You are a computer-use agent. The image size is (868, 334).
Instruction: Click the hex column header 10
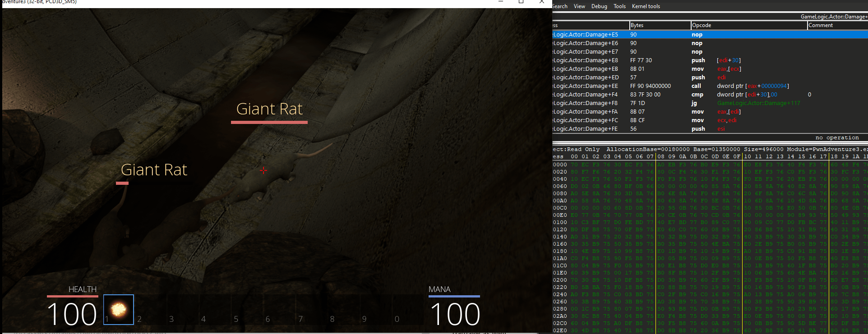748,156
